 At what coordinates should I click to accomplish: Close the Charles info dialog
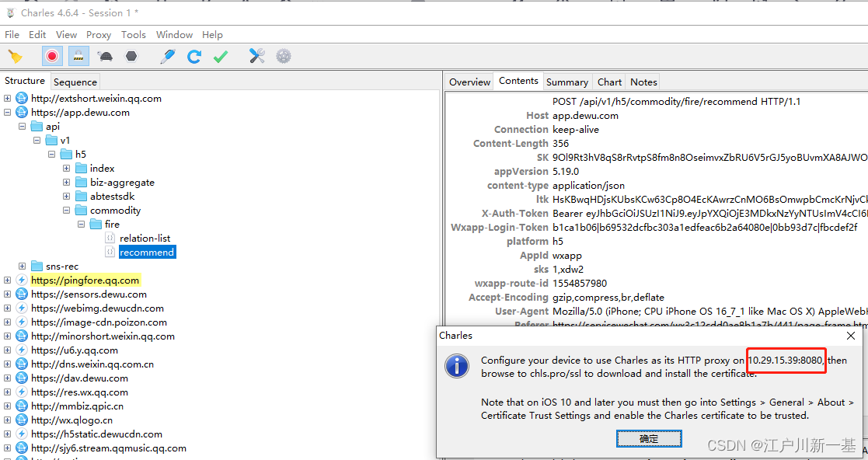pyautogui.click(x=851, y=336)
